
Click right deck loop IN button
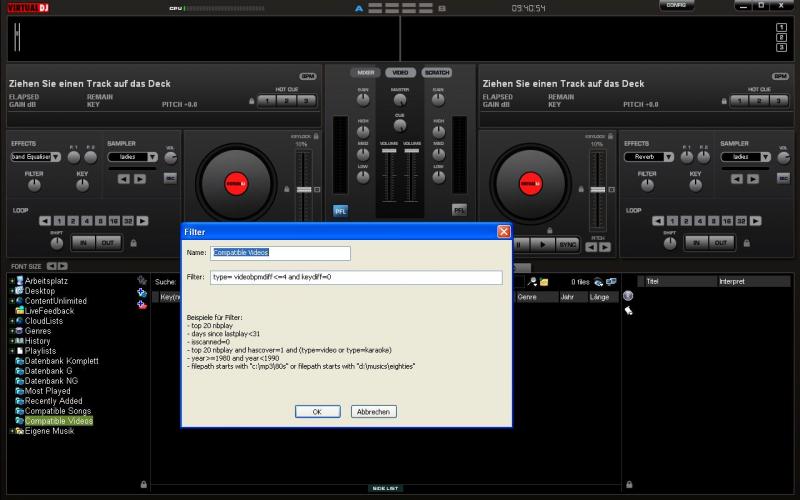[696, 243]
